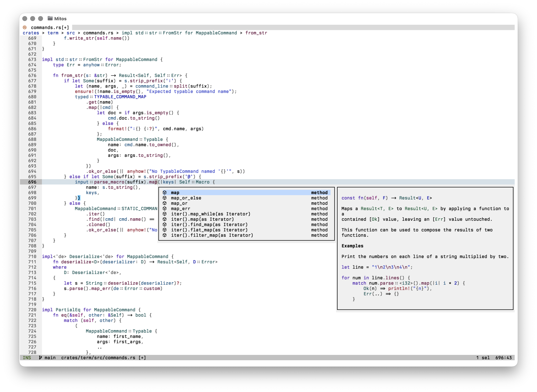The height and width of the screenshot is (392, 537).
Task: Click the impl FromStr breadcrumb segment
Action: 179,33
